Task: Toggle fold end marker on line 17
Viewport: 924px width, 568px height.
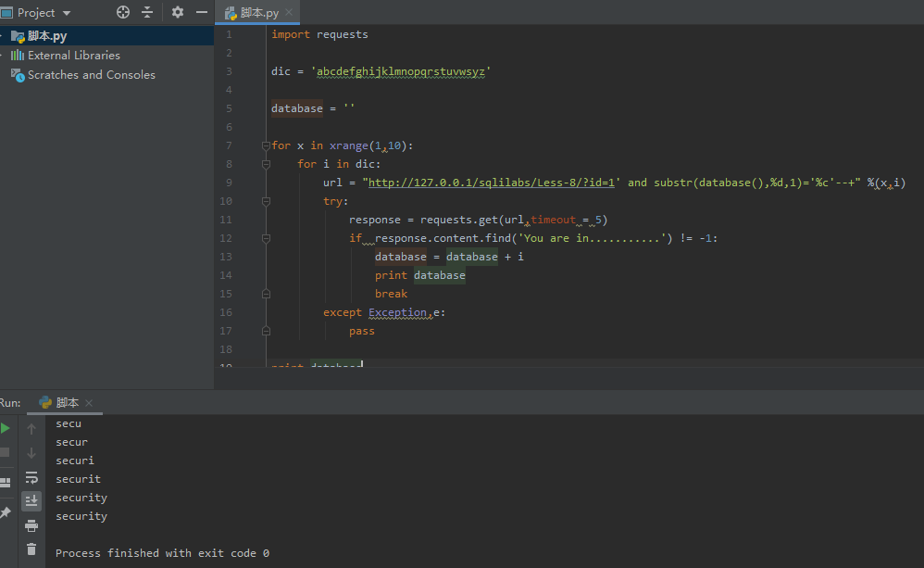Action: point(266,331)
